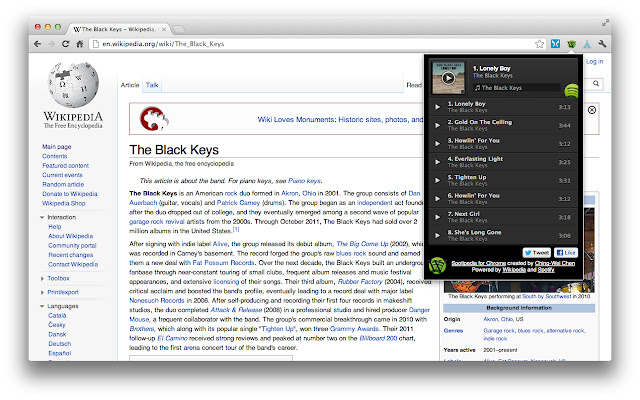Click the blue butterfly extension icon
The height and width of the screenshot is (400, 640).
point(556,43)
